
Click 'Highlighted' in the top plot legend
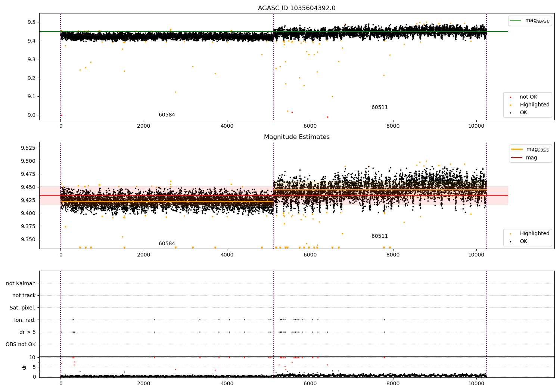[535, 105]
